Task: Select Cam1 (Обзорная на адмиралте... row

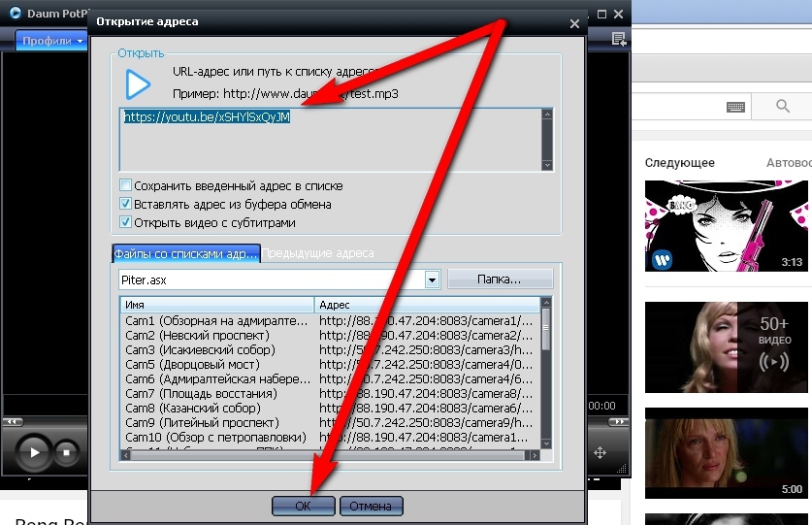Action: [330, 321]
